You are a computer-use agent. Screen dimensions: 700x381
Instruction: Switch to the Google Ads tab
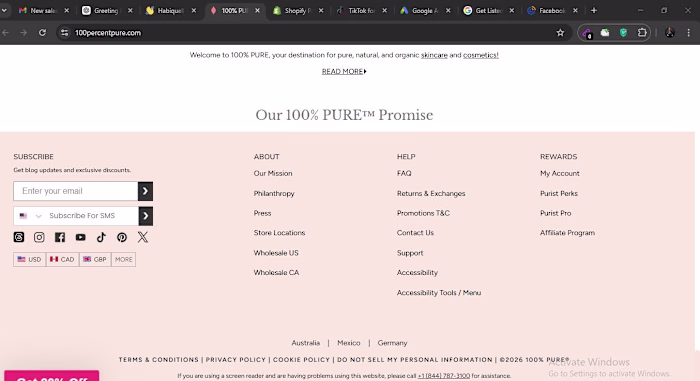[x=424, y=10]
